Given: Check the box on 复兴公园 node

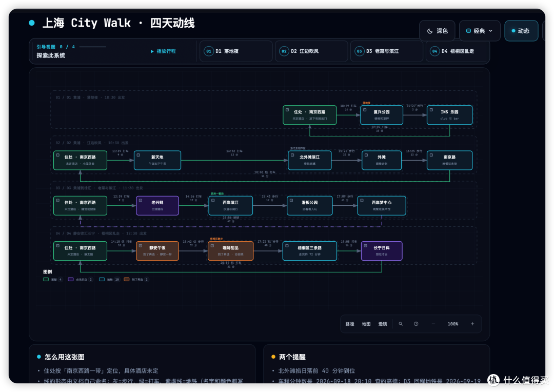Looking at the screenshot, I should 365,110.
